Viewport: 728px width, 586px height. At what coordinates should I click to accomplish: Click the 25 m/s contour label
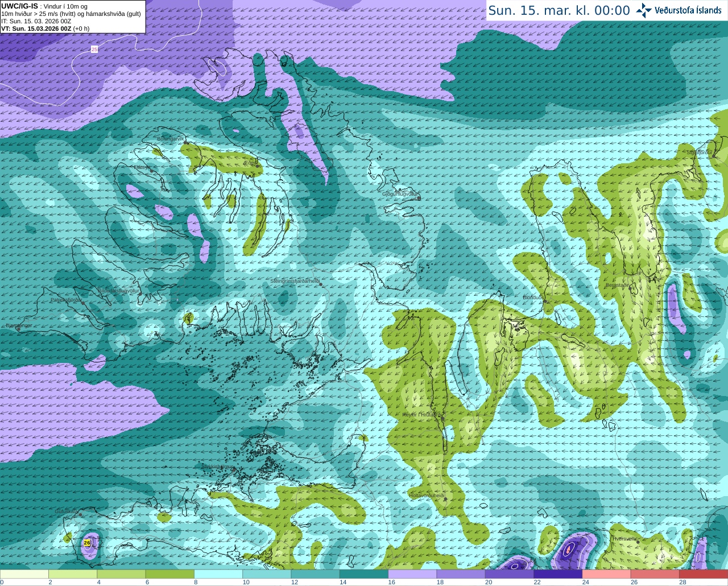pos(94,49)
